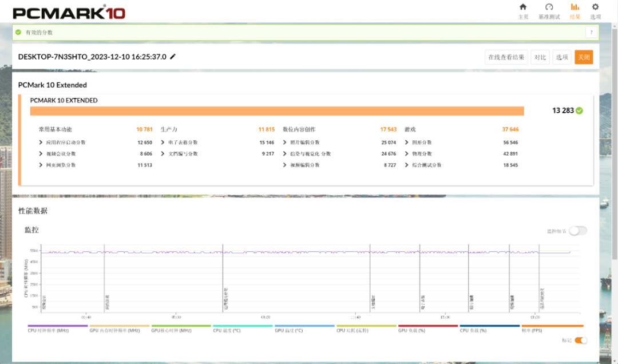The image size is (618, 364).
Task: Click the 选项 button beside 对比
Action: point(562,57)
